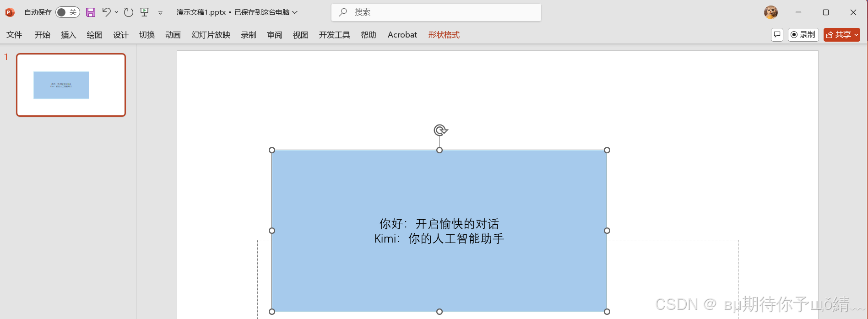
Task: Redo or repeat the last action
Action: tap(129, 12)
